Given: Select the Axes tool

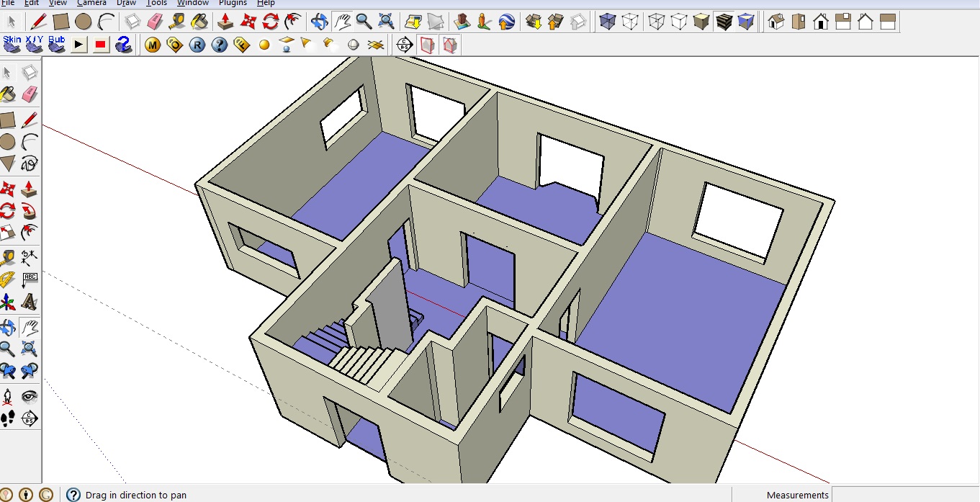Looking at the screenshot, I should point(8,302).
